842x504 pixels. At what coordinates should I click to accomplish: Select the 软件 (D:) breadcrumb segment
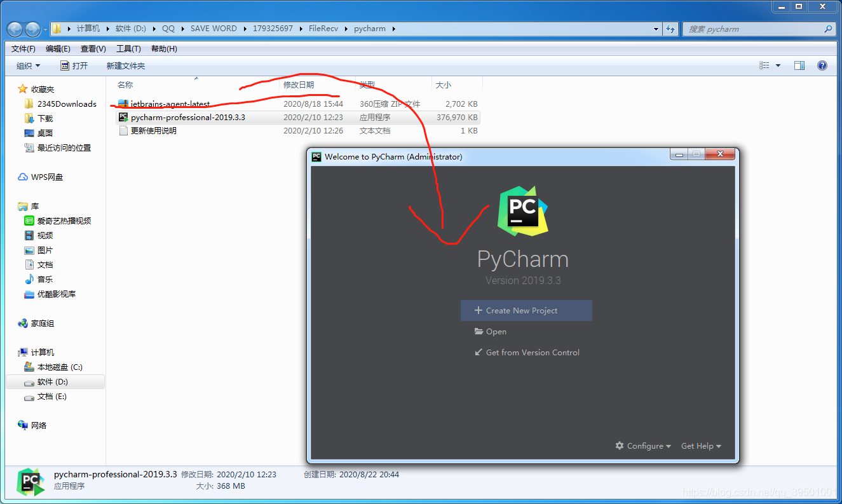click(x=132, y=29)
